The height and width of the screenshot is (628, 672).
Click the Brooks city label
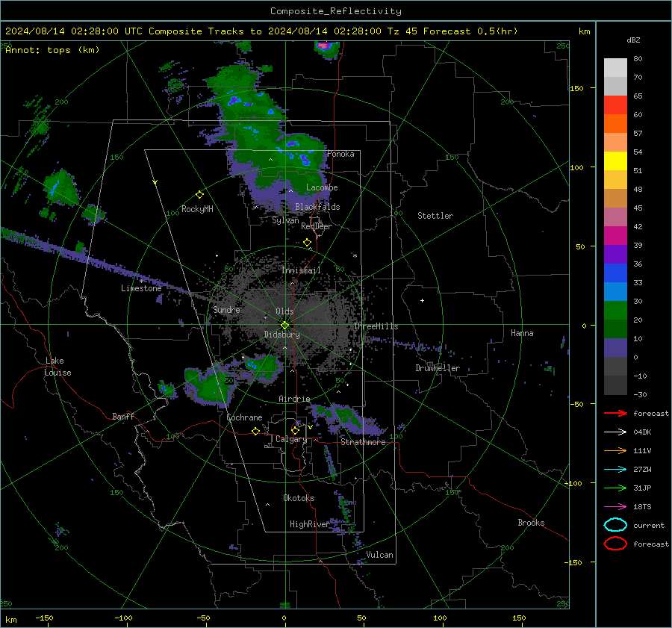pyautogui.click(x=531, y=523)
